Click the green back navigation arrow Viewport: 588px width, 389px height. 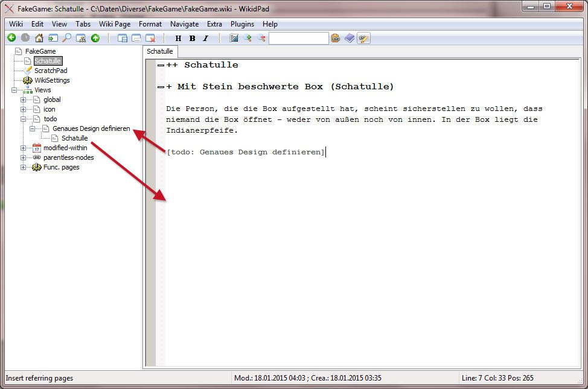pyautogui.click(x=11, y=38)
